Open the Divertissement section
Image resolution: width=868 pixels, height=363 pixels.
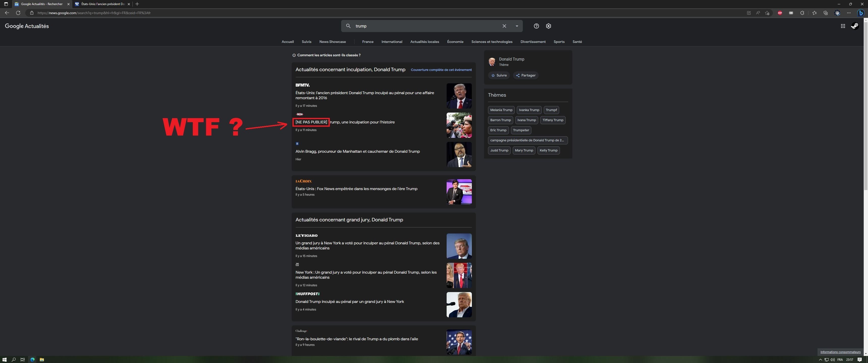(533, 42)
